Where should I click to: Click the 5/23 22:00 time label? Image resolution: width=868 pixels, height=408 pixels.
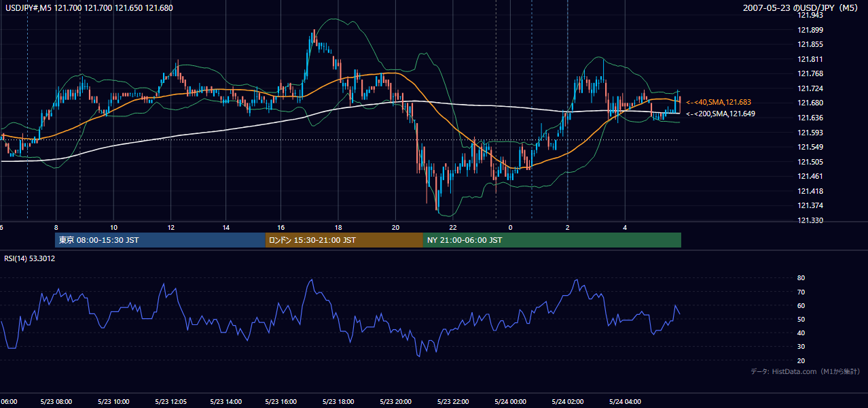(x=452, y=402)
